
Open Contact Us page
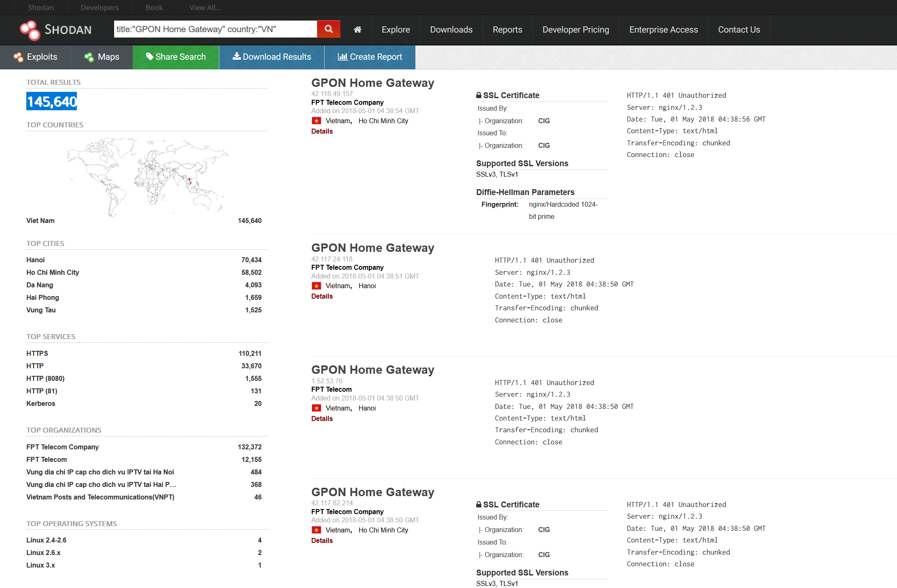(x=739, y=30)
